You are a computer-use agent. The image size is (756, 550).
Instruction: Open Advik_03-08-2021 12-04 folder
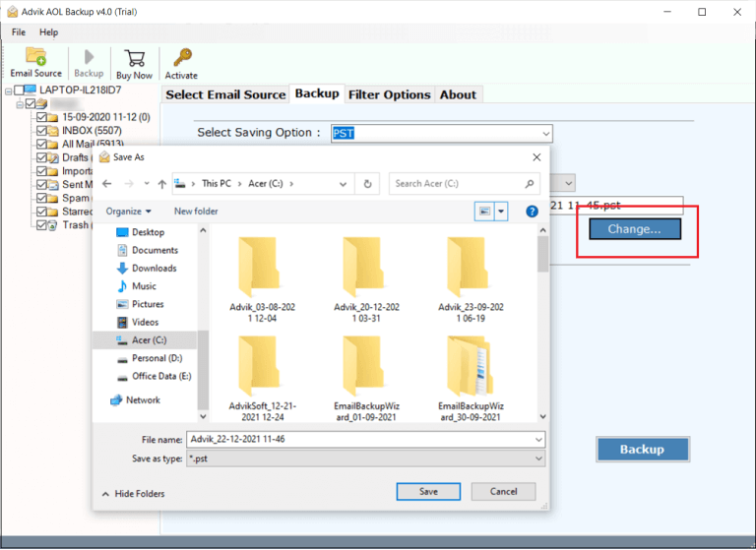(x=262, y=280)
